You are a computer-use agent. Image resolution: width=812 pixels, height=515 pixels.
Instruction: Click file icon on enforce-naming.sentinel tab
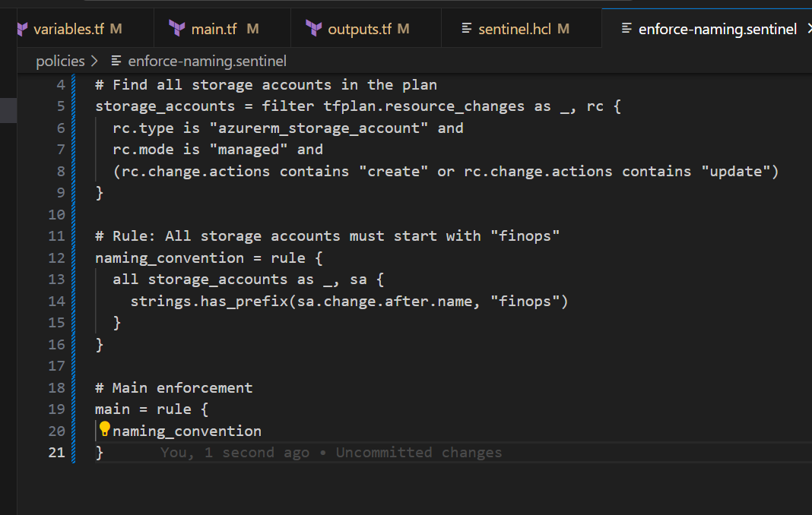click(x=626, y=29)
